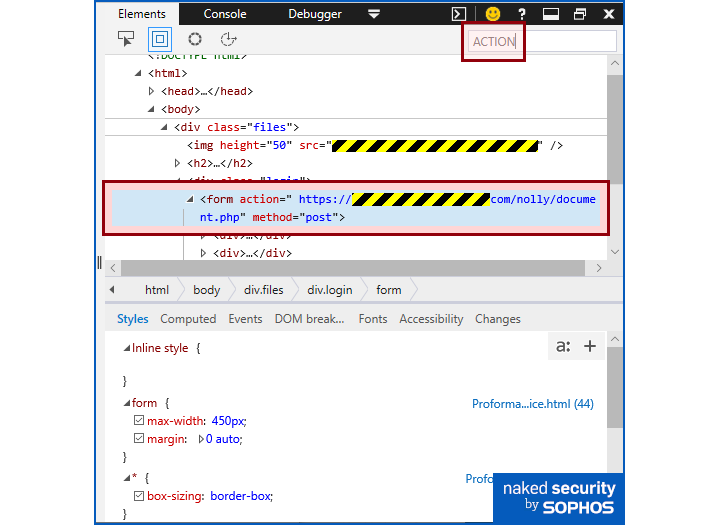Select the div.login breadcrumb

pyautogui.click(x=330, y=290)
